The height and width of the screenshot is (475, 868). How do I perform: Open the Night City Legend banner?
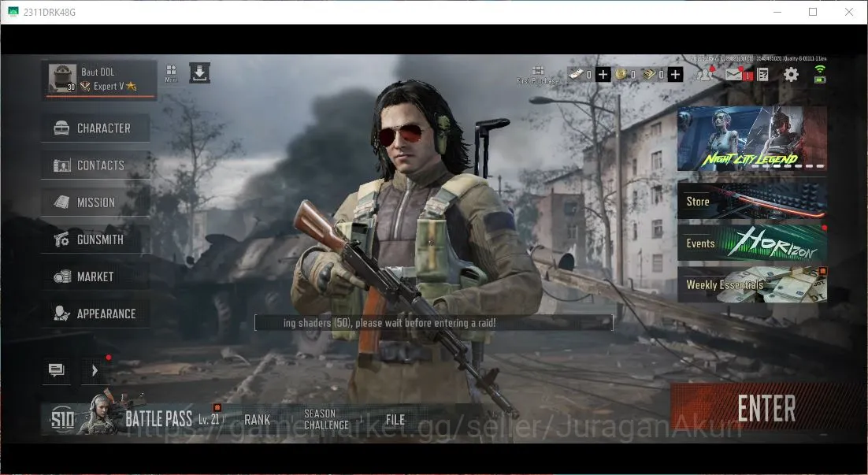tap(751, 139)
